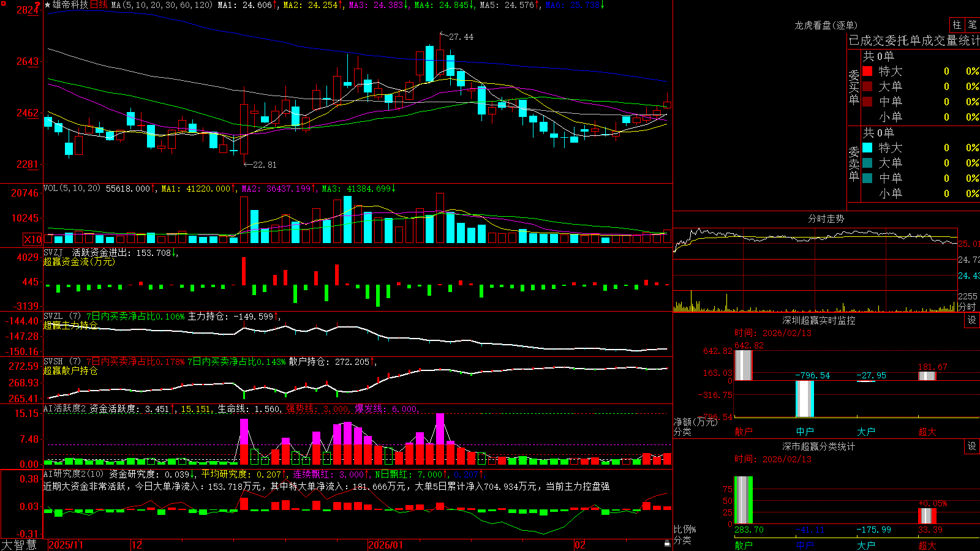This screenshot has width=980, height=551.
Task: Click the 大户 label under 深圳超赢实时监控
Action: click(865, 432)
